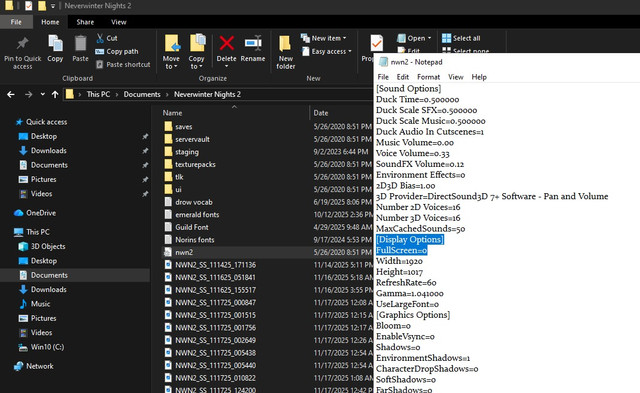Image resolution: width=640 pixels, height=393 pixels.
Task: Select the Norins fonts file
Action: [x=189, y=240]
